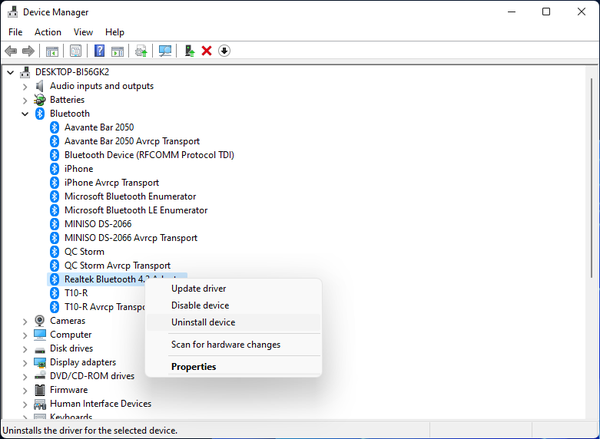Expand the Disk drives category
Viewport: 600px width, 439px height.
pos(25,349)
